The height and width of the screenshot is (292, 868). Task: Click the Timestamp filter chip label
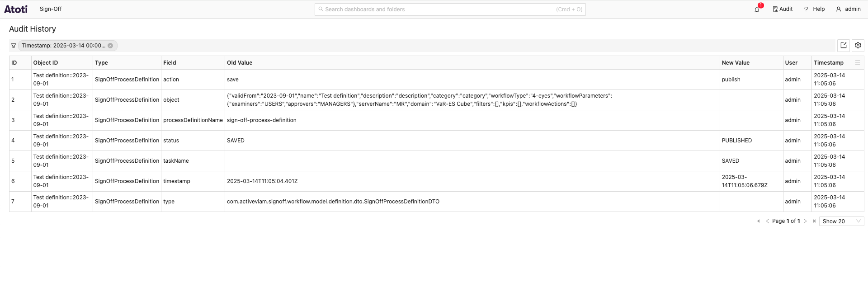coord(63,46)
